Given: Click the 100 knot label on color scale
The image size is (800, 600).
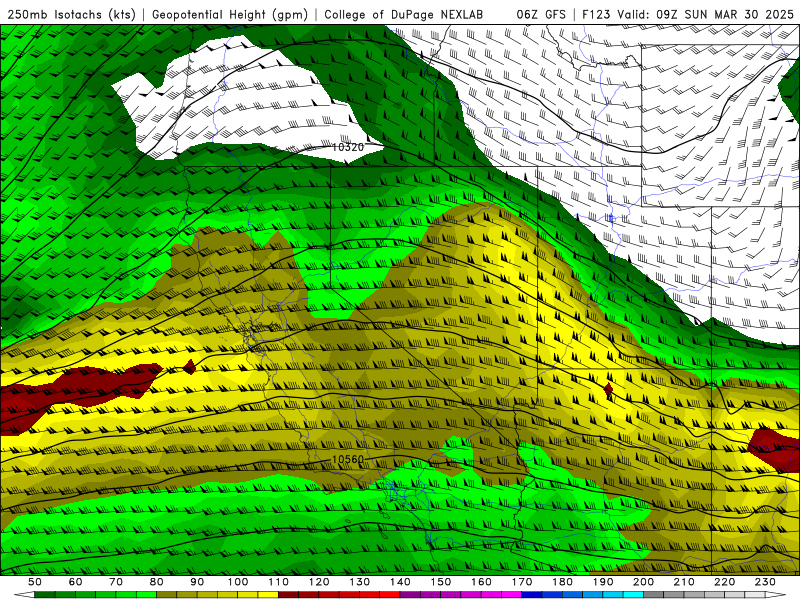Looking at the screenshot, I should [238, 582].
